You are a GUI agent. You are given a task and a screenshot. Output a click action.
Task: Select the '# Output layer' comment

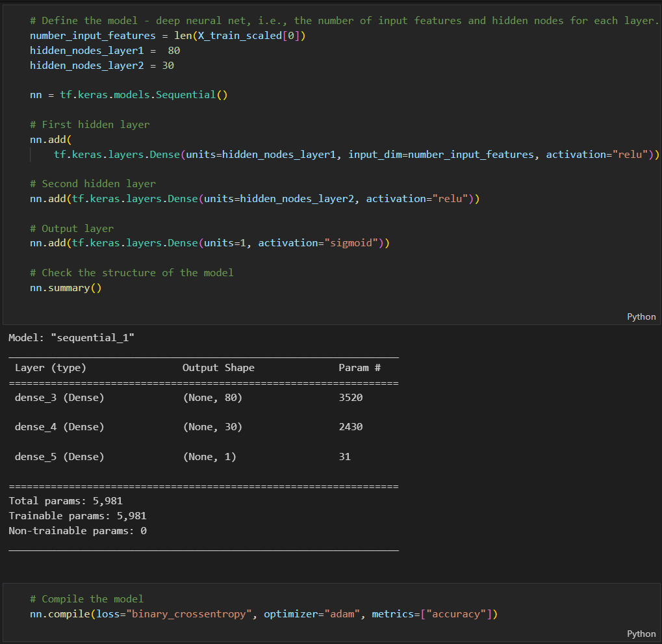71,228
